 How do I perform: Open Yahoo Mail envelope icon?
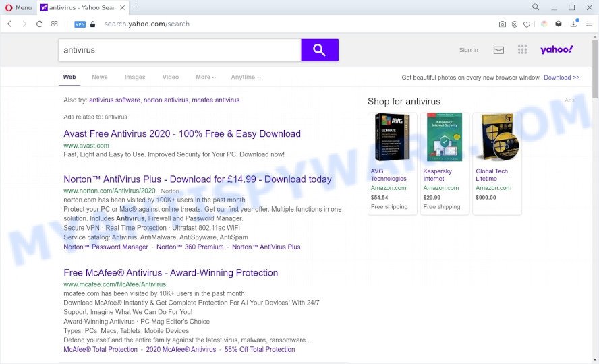coord(498,50)
